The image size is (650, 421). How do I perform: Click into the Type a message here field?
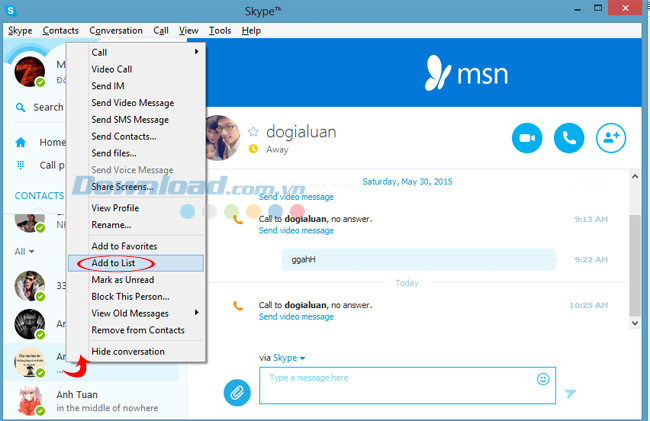tap(407, 385)
